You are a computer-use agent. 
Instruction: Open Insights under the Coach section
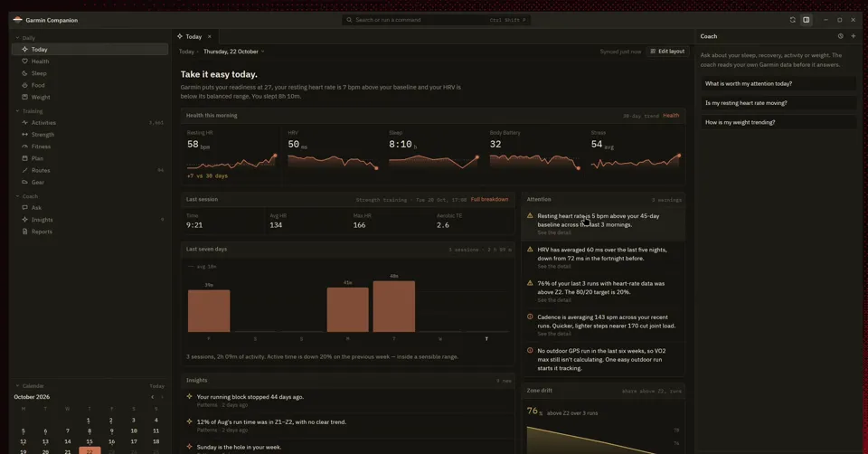pyautogui.click(x=90, y=220)
